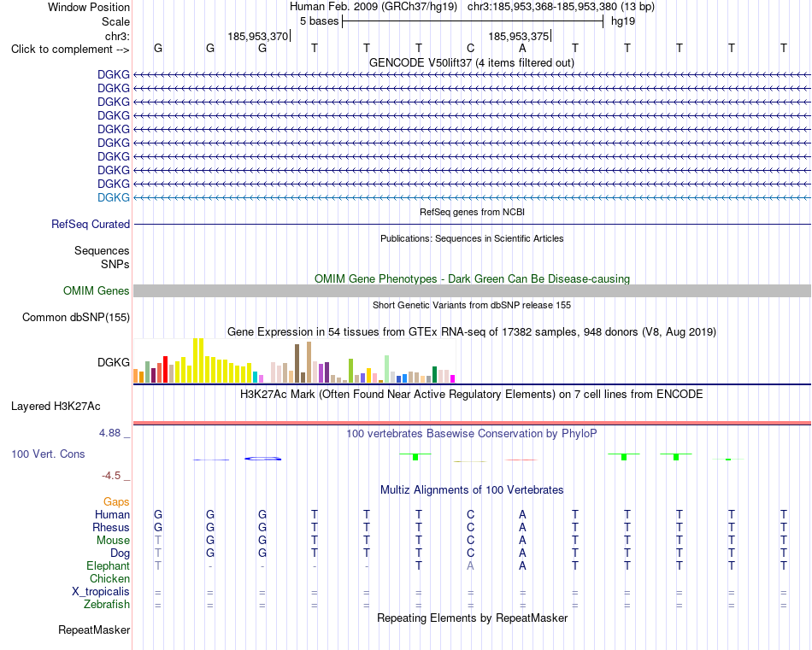
Task: Click the Elephant species label
Action: coord(109,565)
